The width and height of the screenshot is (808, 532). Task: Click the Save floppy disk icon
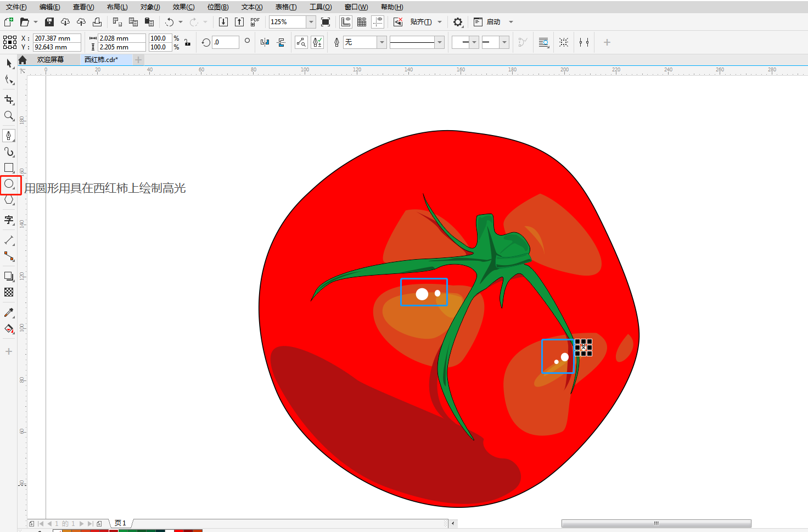click(x=49, y=22)
